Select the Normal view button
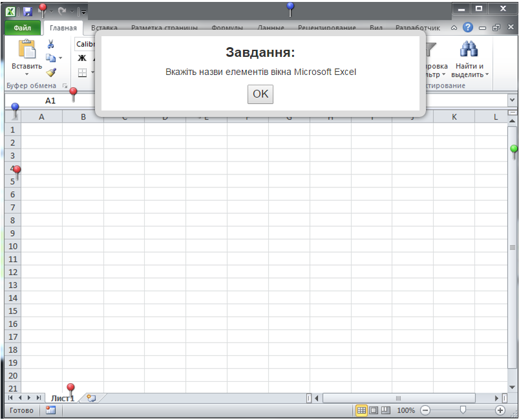The height and width of the screenshot is (420, 519). coord(361,410)
